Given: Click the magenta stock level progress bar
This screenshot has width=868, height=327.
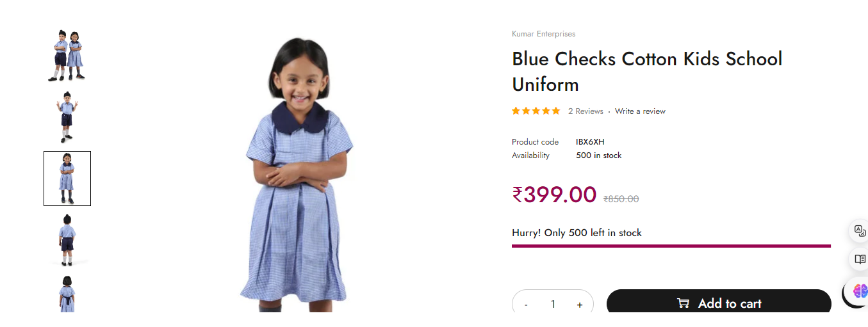Looking at the screenshot, I should [x=671, y=246].
